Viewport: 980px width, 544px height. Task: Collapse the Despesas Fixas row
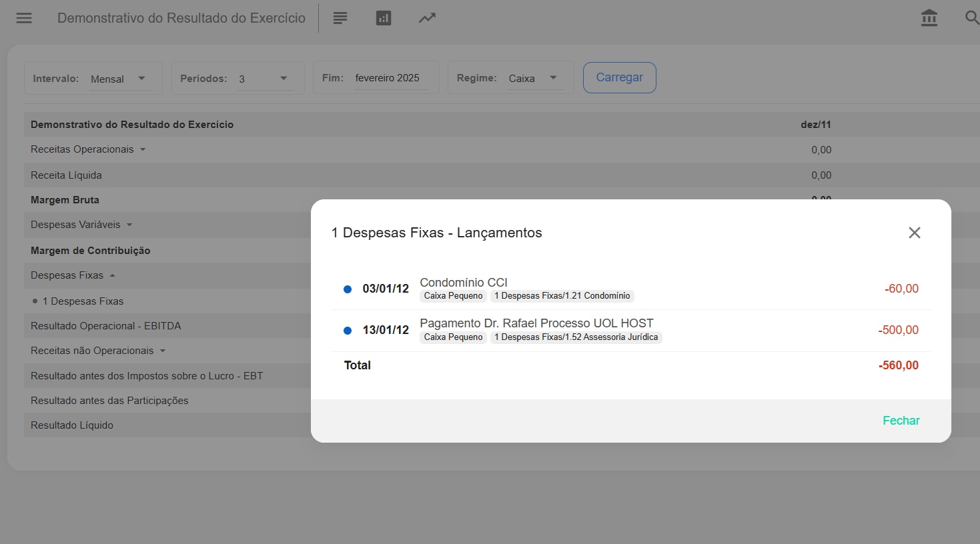[x=112, y=276]
